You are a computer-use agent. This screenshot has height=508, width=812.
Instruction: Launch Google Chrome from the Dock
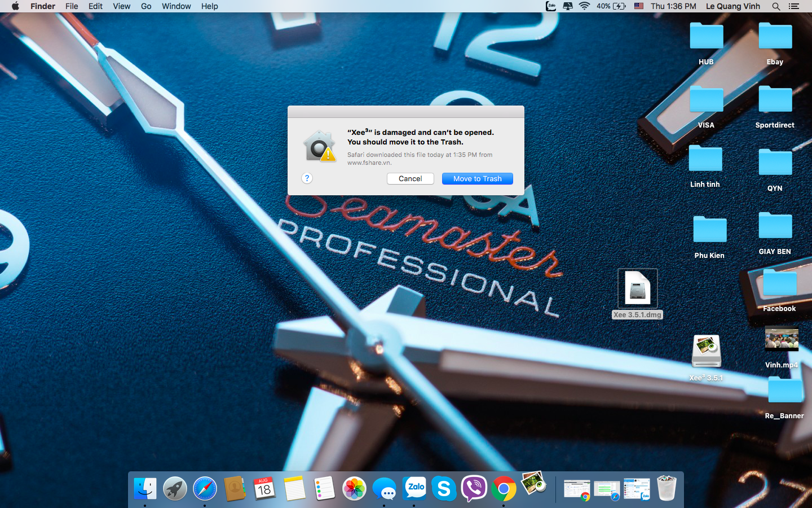504,489
